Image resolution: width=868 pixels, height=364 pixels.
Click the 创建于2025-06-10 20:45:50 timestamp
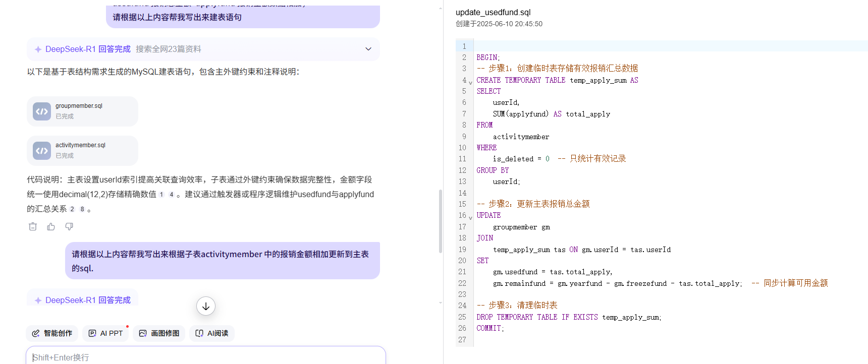(499, 24)
